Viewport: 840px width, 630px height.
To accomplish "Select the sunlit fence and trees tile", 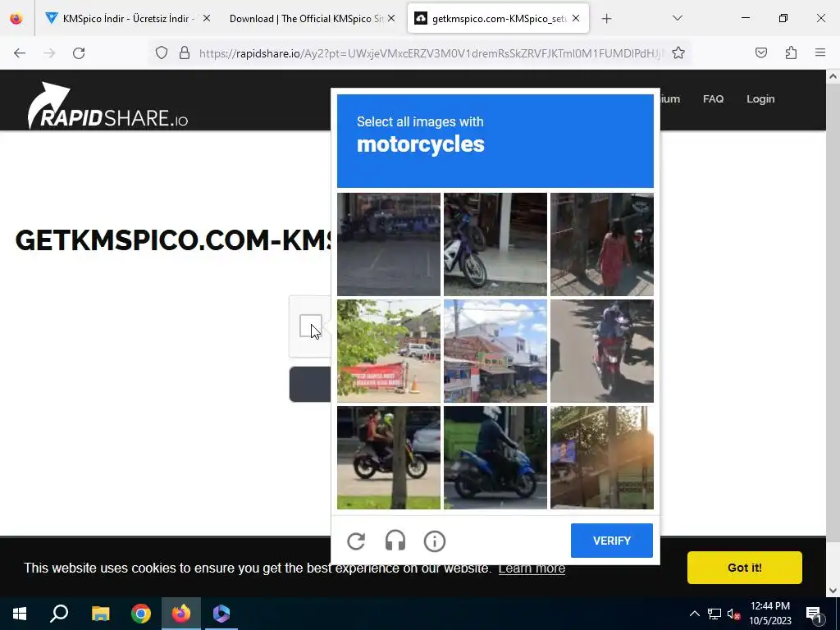I will coord(602,458).
